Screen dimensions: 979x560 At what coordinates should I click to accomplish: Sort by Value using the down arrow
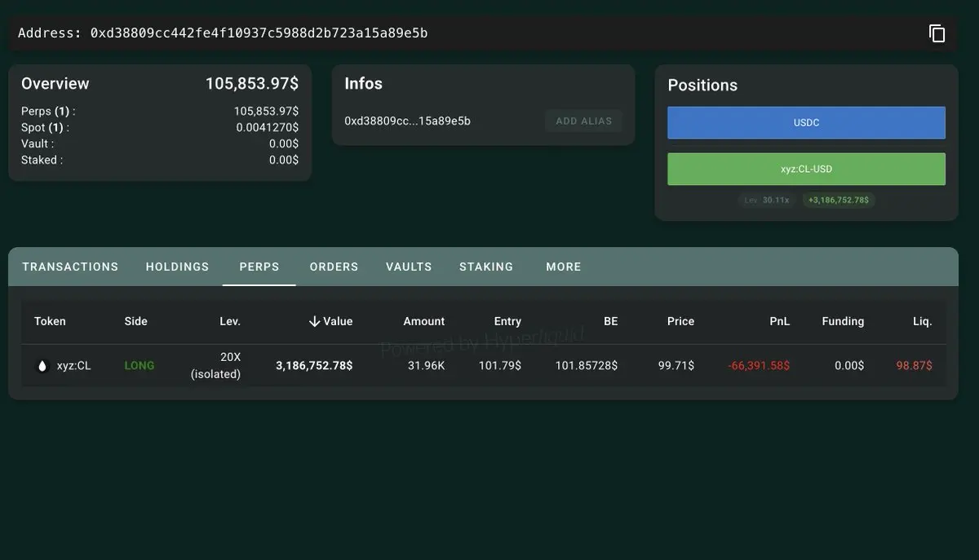(314, 321)
